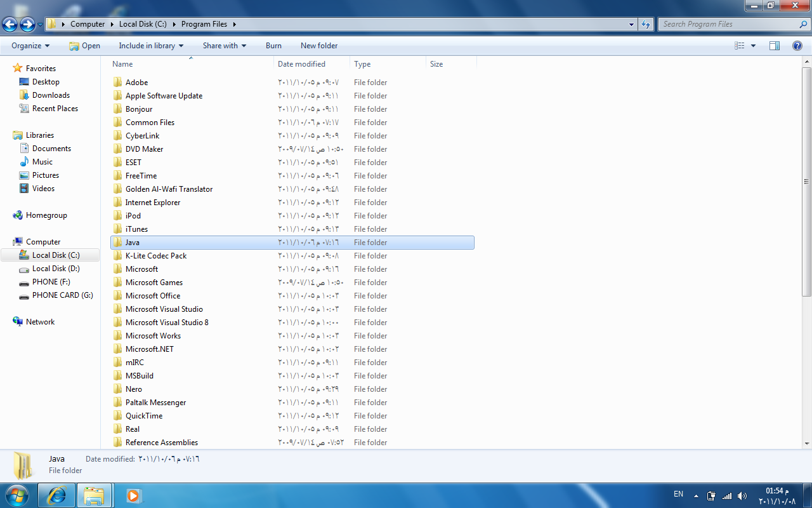Expand the Computer breadcrumb arrow
The width and height of the screenshot is (812, 508).
tap(111, 24)
